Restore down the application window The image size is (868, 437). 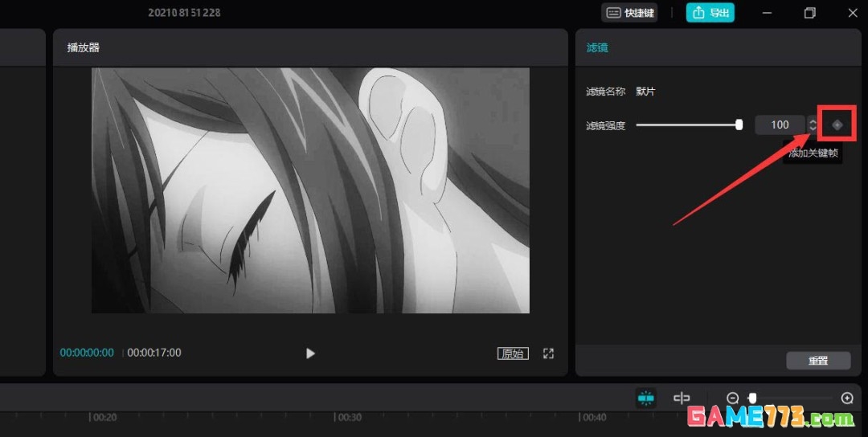click(810, 13)
